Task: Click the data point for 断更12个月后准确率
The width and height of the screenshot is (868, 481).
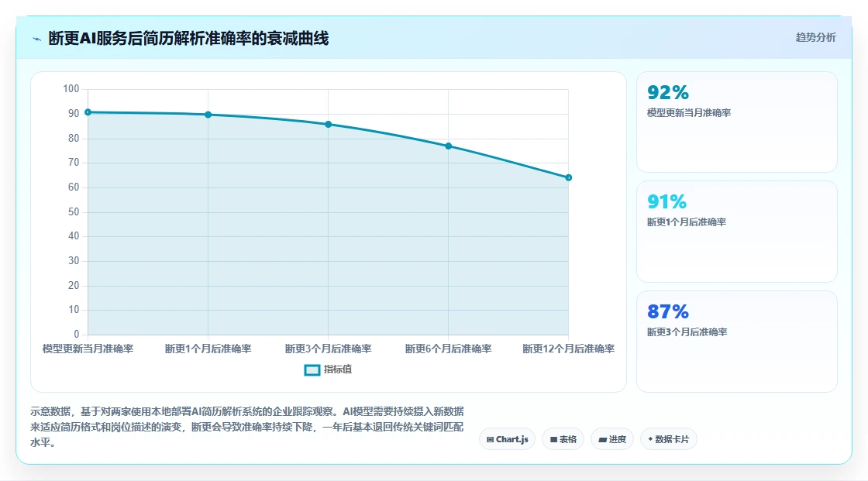Action: point(569,177)
